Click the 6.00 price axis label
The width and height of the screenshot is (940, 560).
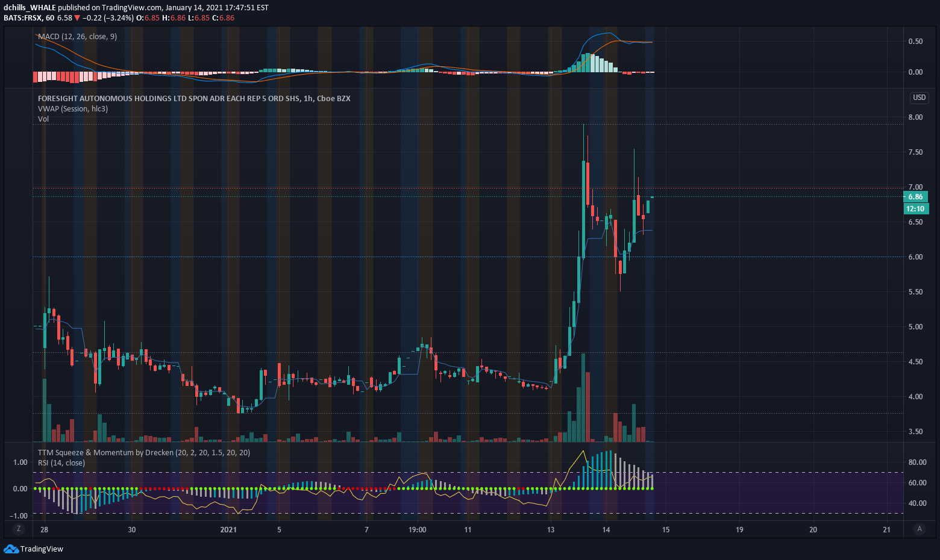[915, 257]
